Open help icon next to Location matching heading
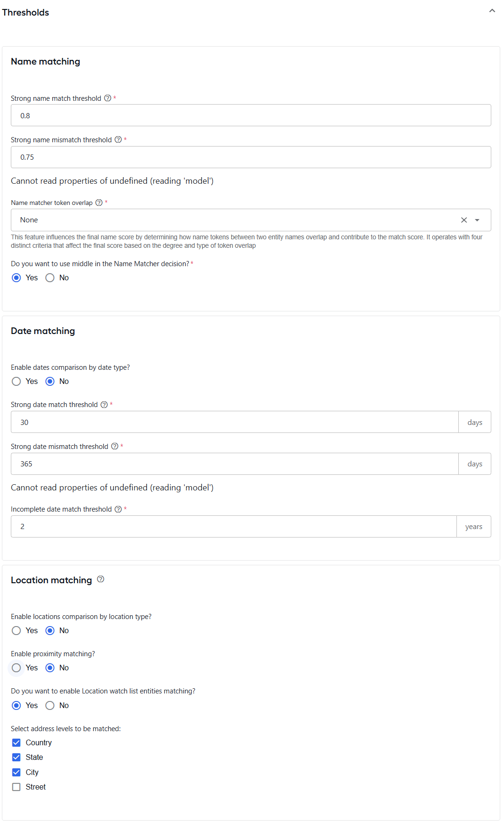 click(100, 579)
